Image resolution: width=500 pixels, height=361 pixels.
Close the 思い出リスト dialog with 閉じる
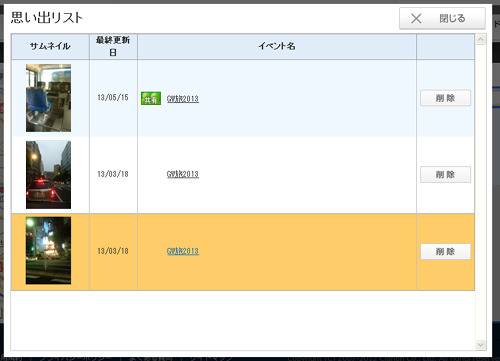[x=442, y=18]
